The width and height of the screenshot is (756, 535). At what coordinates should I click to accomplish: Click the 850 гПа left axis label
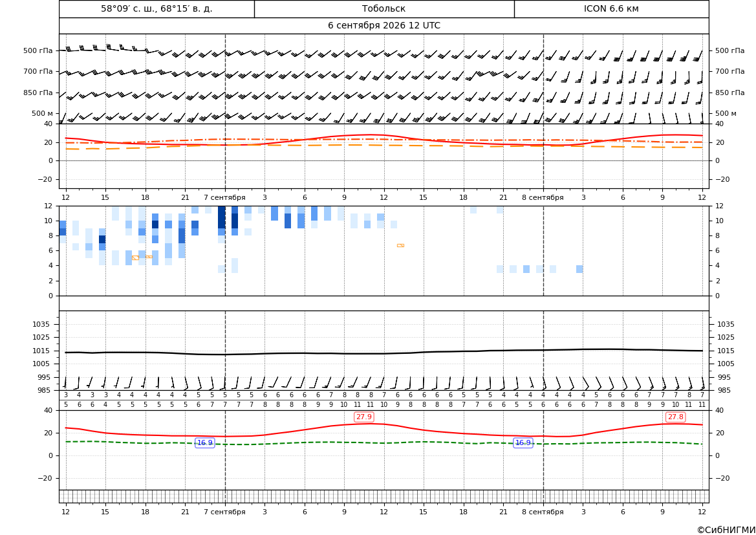click(38, 93)
